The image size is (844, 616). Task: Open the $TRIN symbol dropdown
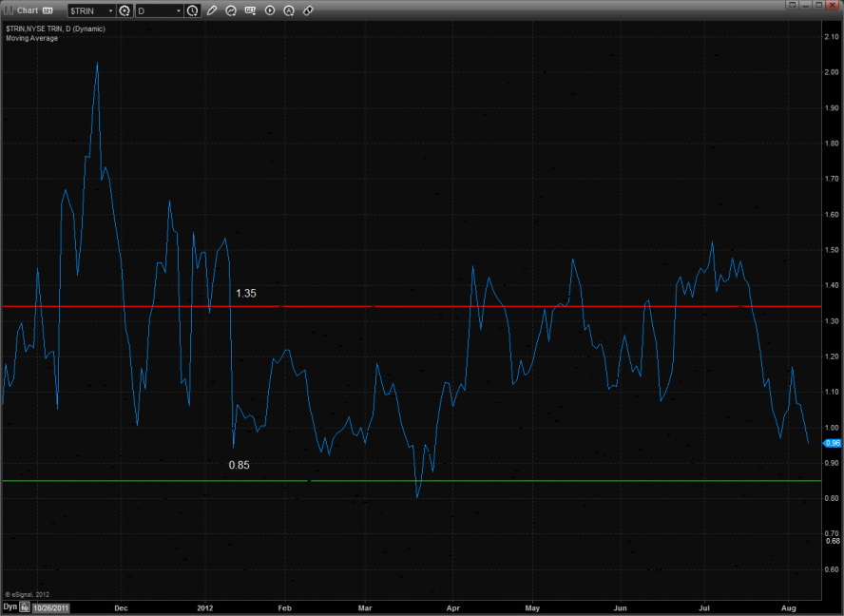click(90, 10)
